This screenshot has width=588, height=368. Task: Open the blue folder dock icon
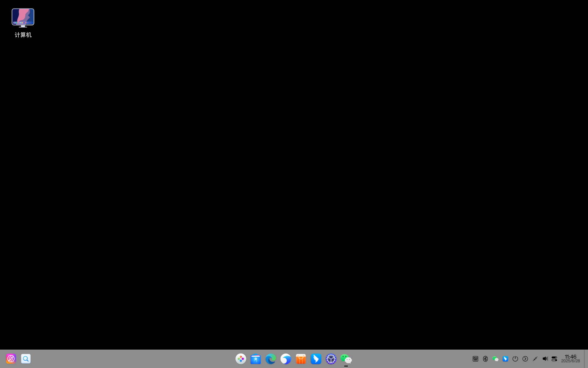click(x=256, y=359)
